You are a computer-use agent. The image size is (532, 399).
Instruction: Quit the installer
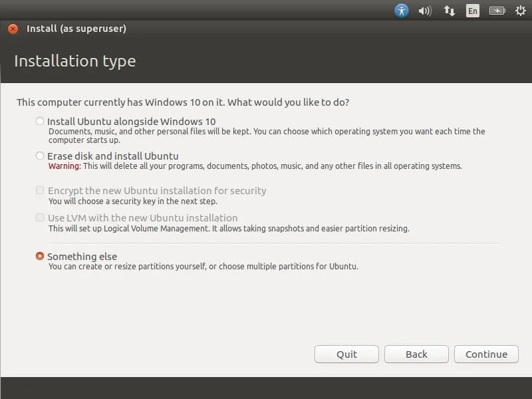pos(346,354)
